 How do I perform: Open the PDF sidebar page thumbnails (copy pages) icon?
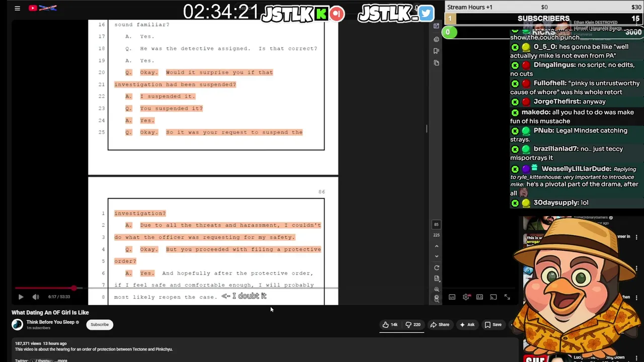click(436, 63)
